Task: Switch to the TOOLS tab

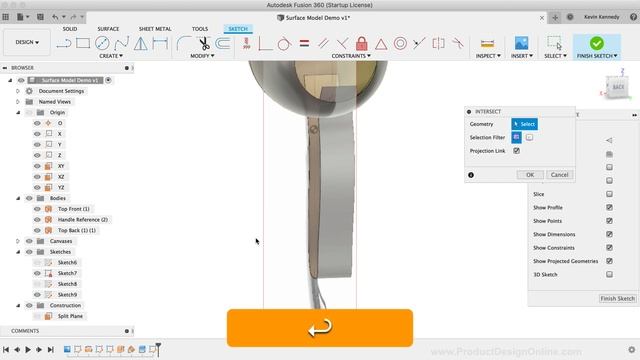Action: 200,29
